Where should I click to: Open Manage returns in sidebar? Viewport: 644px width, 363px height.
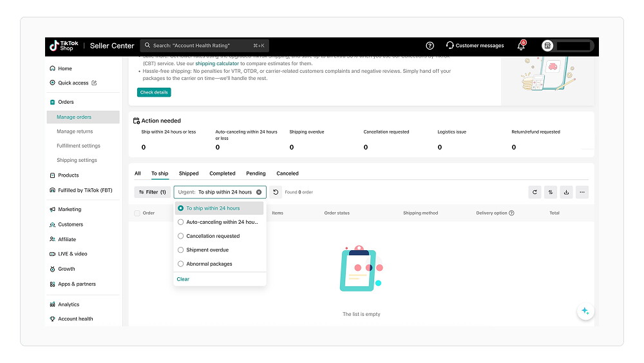pyautogui.click(x=75, y=132)
